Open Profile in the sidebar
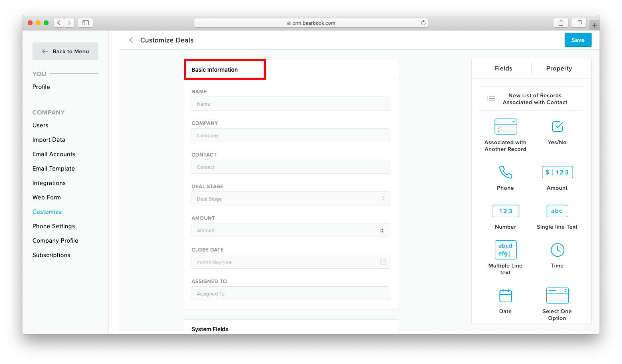 click(41, 87)
